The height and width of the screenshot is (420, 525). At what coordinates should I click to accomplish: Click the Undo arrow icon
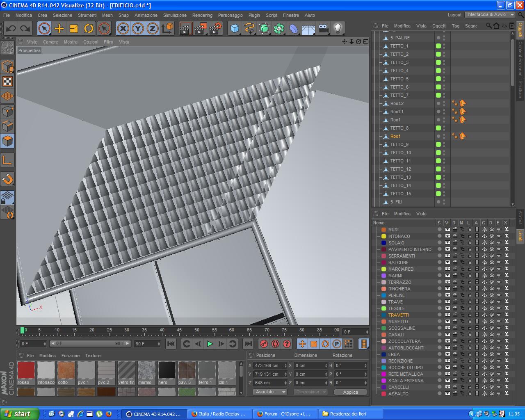click(11, 29)
